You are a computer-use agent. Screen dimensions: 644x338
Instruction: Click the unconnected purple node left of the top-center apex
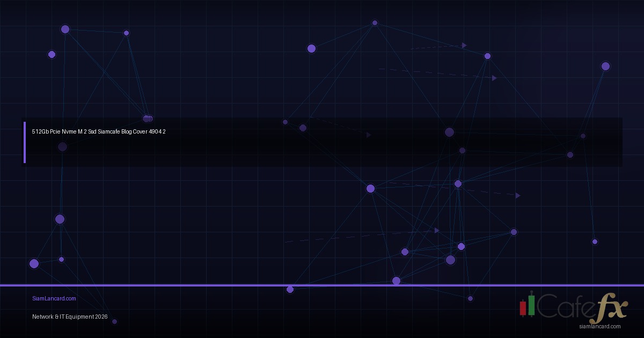(x=311, y=48)
